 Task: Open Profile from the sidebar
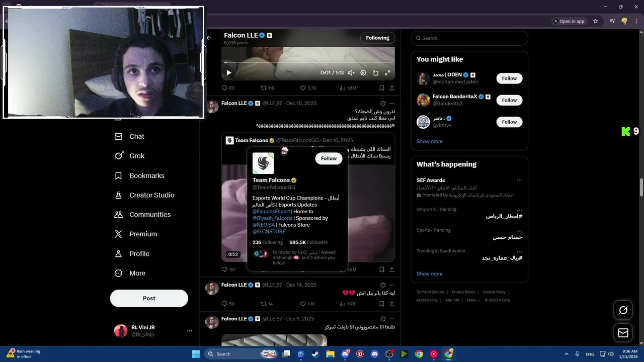pos(132,254)
